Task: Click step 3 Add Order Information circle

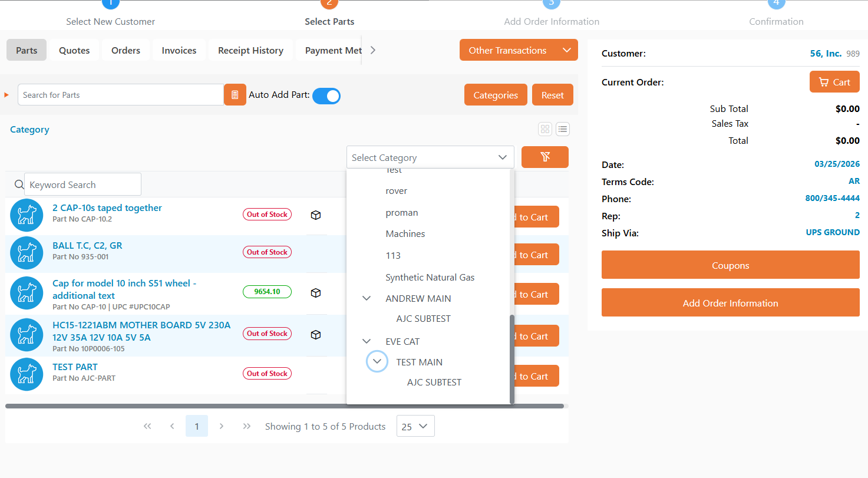Action: [x=552, y=4]
